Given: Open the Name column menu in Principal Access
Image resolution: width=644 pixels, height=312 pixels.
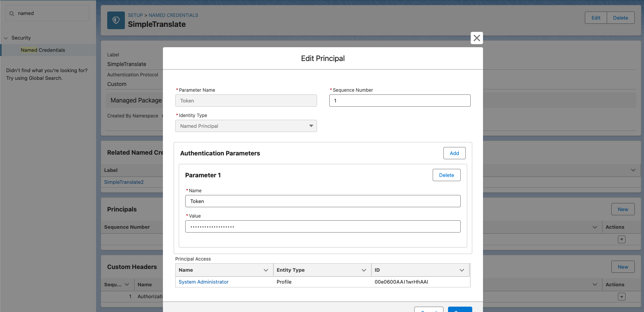Looking at the screenshot, I should (x=266, y=270).
